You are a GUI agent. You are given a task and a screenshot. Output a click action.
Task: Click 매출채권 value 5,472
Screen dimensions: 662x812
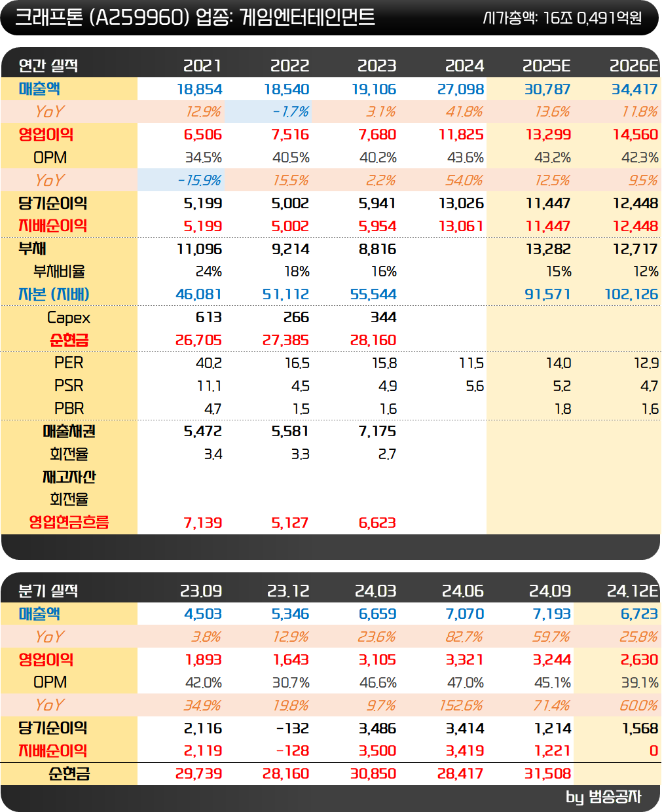click(203, 432)
